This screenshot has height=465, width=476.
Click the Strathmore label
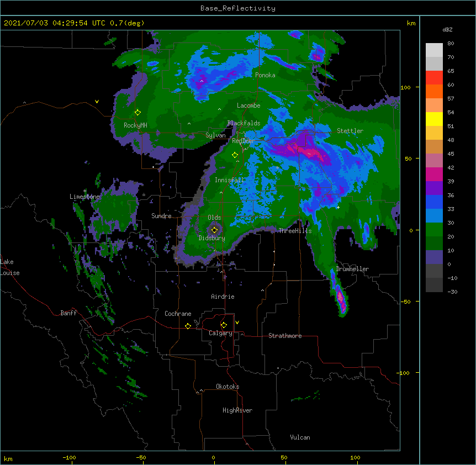(x=285, y=336)
